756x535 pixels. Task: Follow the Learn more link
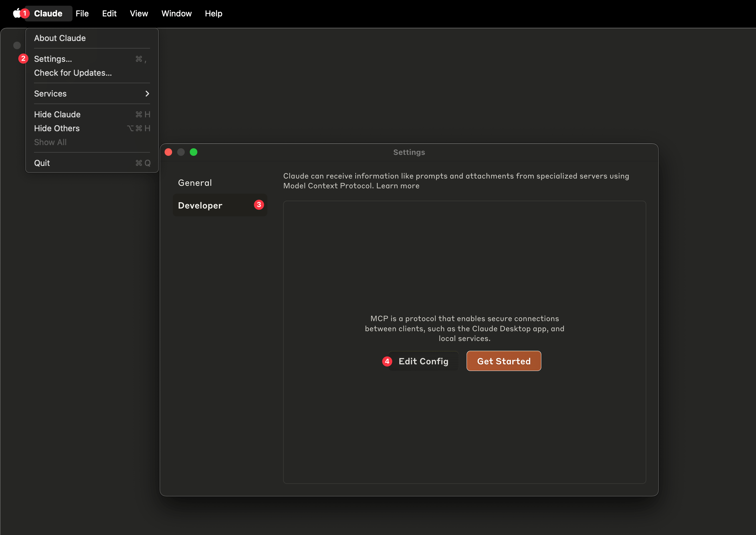[398, 186]
